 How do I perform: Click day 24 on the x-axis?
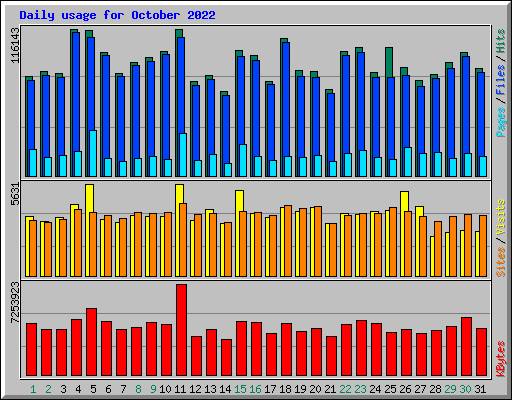(375, 389)
